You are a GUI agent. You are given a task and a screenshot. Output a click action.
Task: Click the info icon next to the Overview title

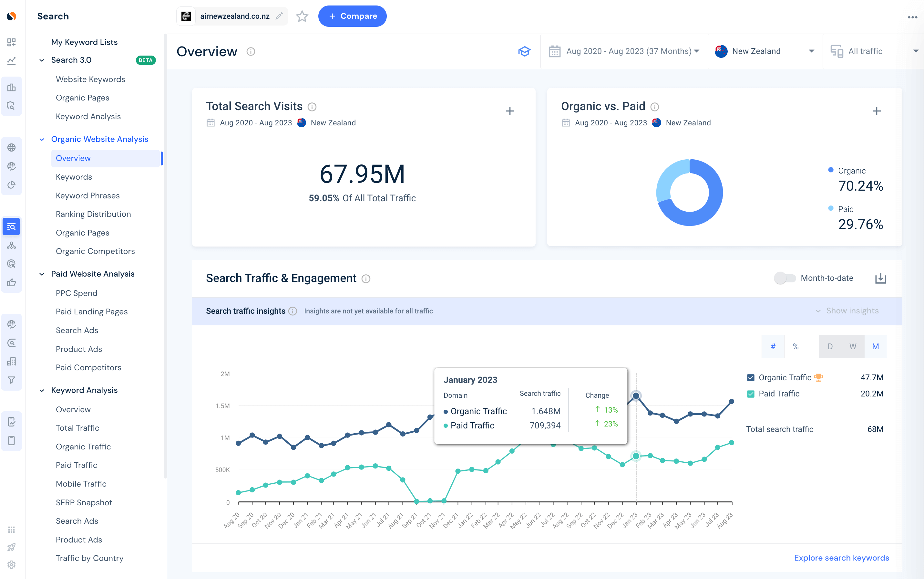tap(251, 51)
